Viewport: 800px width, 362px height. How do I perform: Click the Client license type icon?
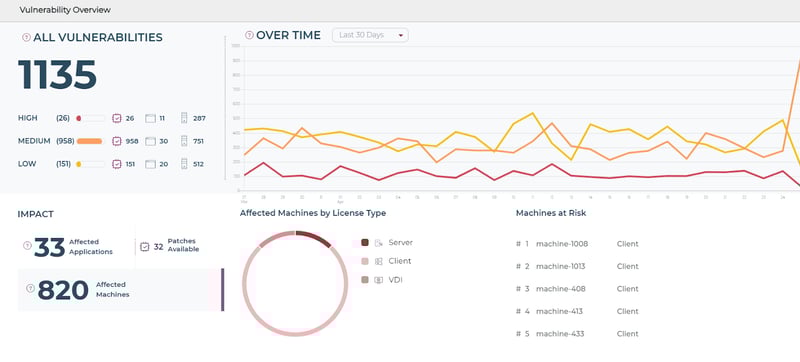[379, 262]
